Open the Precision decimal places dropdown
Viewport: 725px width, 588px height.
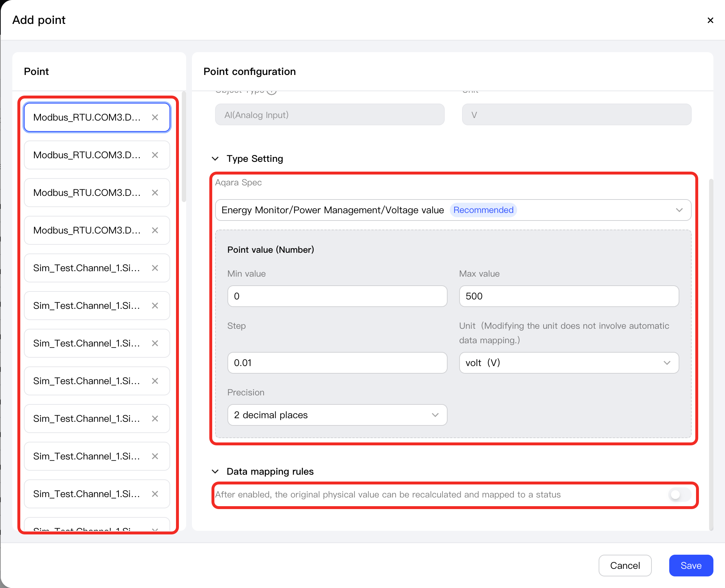click(x=337, y=415)
